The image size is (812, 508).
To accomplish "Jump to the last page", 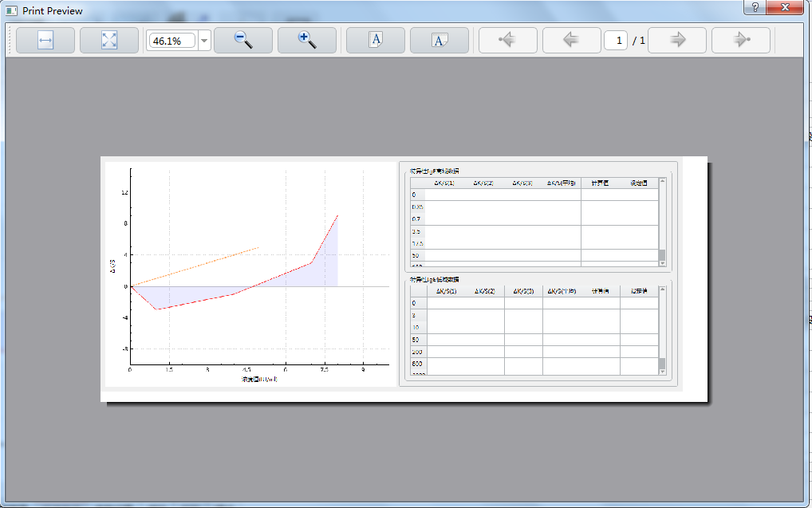I will (x=741, y=41).
